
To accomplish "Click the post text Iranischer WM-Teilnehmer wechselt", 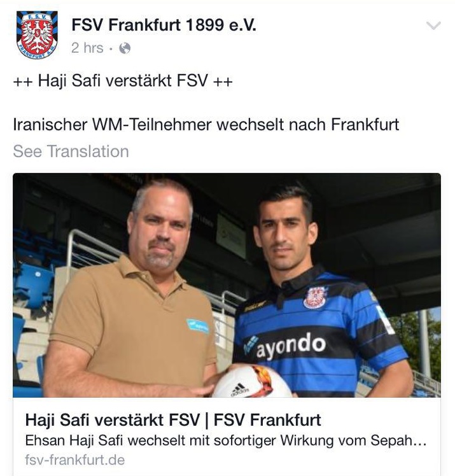I will (x=206, y=125).
